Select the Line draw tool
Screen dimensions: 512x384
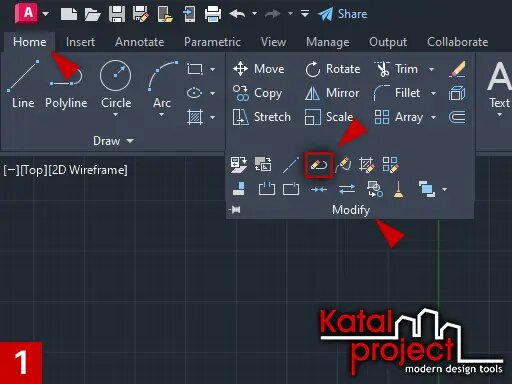[x=23, y=84]
